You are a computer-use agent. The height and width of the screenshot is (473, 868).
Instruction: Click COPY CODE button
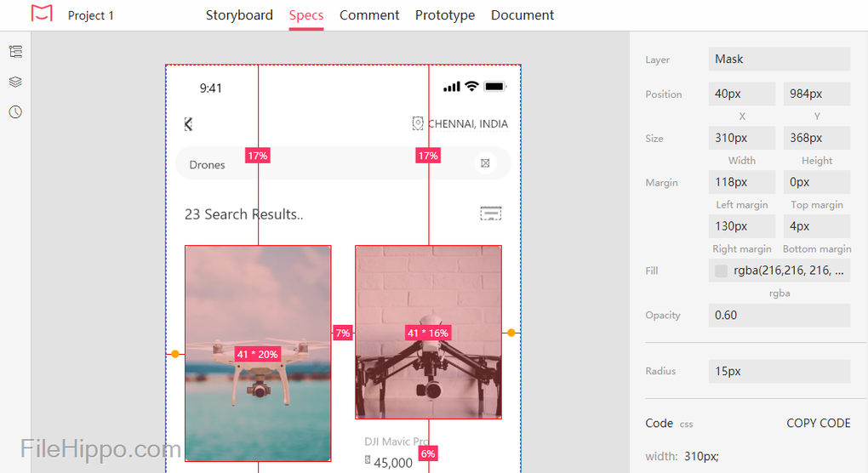click(818, 423)
